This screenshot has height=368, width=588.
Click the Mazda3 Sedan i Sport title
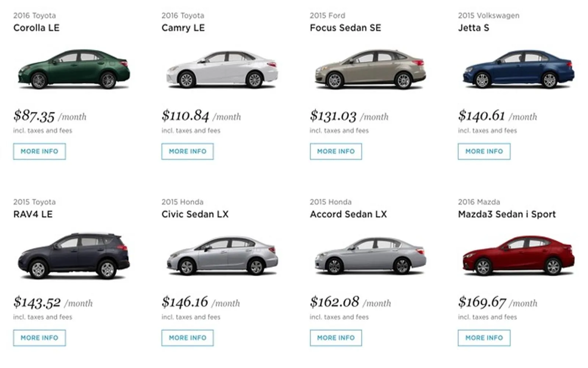[x=507, y=214]
